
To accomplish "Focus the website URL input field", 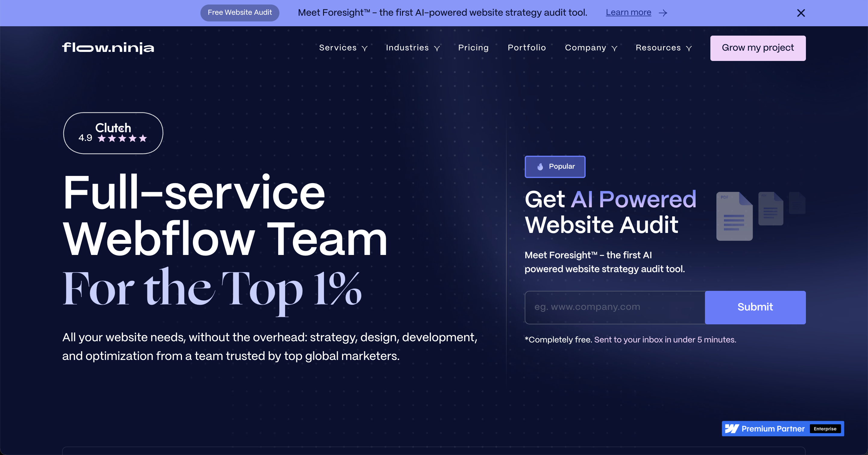I will [x=615, y=307].
